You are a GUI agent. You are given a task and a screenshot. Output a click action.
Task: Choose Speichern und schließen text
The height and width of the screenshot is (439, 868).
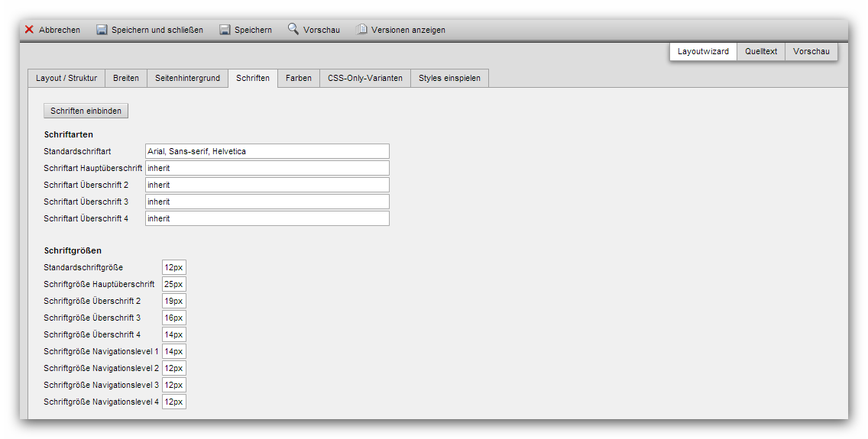[x=157, y=30]
